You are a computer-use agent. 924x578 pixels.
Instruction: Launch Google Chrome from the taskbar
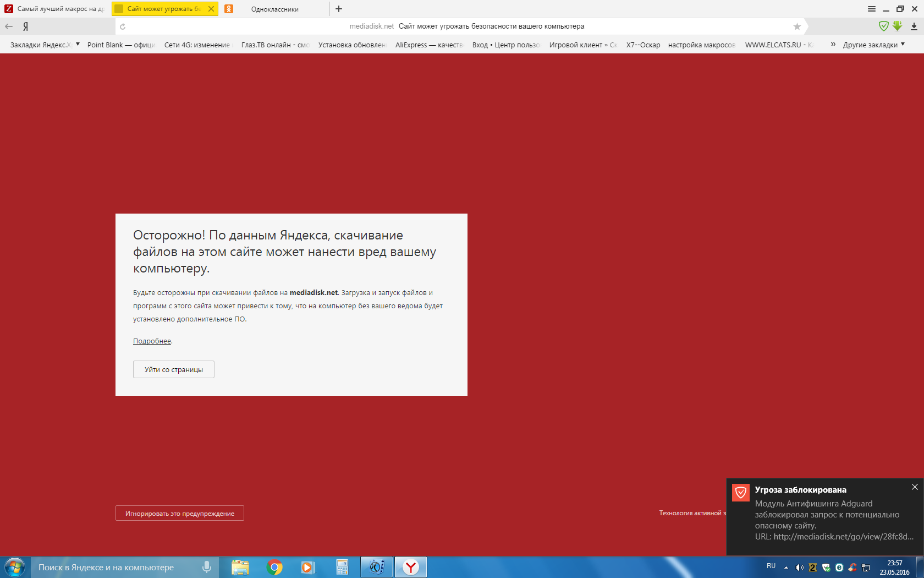[274, 567]
